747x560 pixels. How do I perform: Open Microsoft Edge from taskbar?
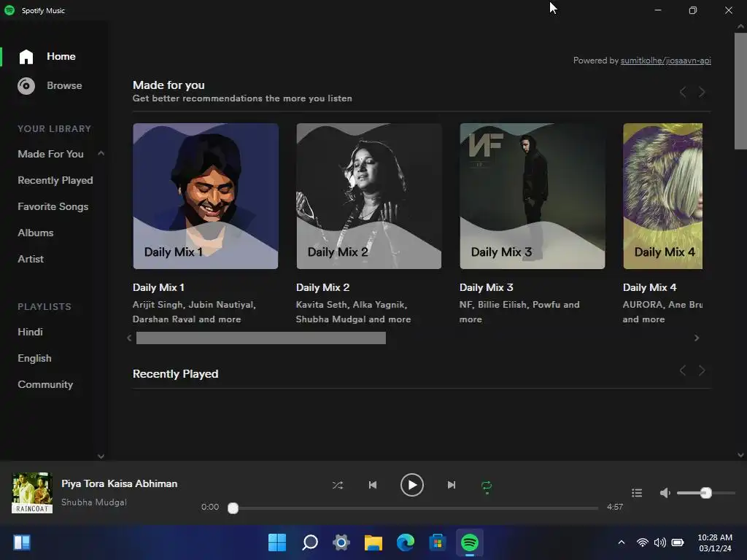point(406,542)
